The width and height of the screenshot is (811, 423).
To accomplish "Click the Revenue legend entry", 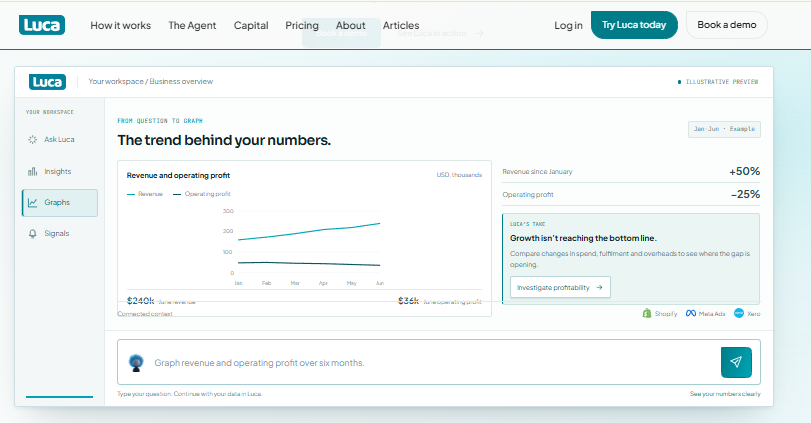I will pos(145,194).
